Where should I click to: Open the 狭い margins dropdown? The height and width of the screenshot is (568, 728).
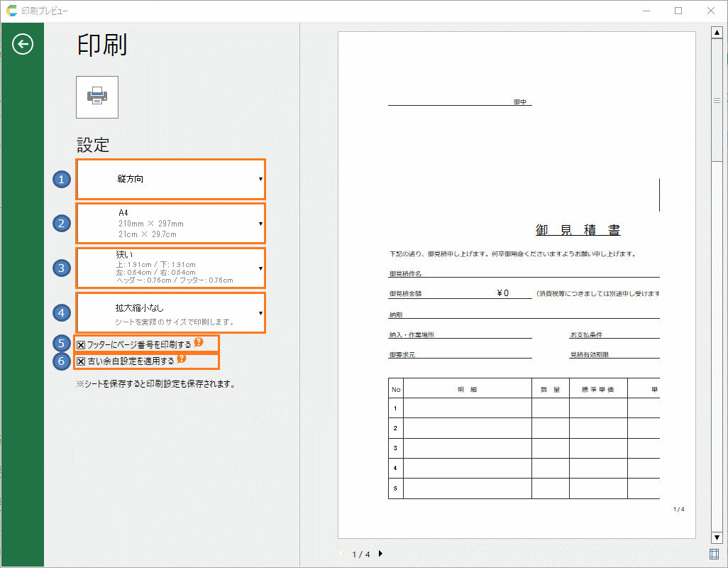click(x=170, y=268)
